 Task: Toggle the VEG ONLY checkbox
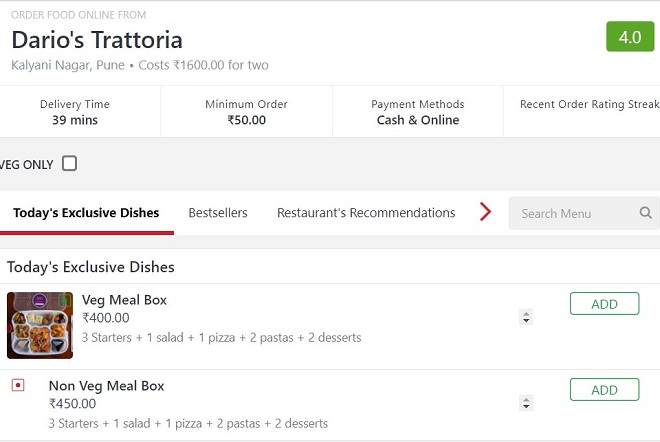click(69, 163)
